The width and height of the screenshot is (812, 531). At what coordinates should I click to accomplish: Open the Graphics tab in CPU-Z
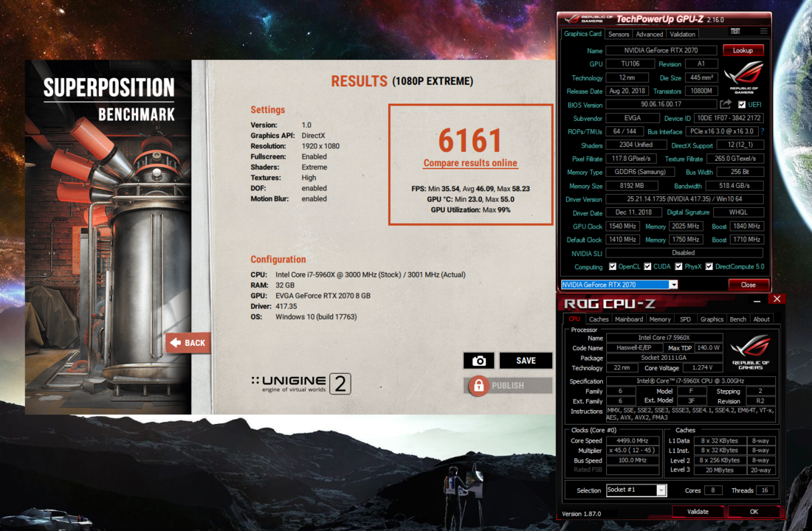point(712,319)
